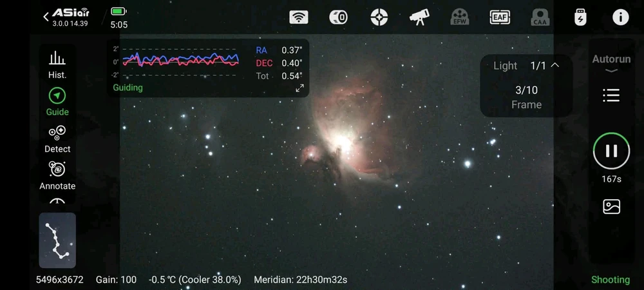Tap the Shooting status text
This screenshot has height=290, width=644.
click(611, 280)
